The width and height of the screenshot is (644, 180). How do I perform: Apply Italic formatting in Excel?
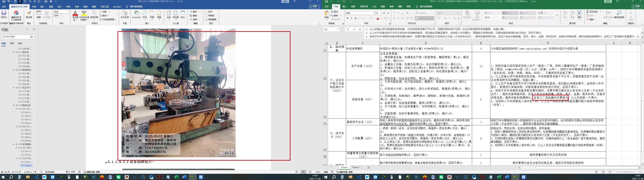tap(352, 18)
